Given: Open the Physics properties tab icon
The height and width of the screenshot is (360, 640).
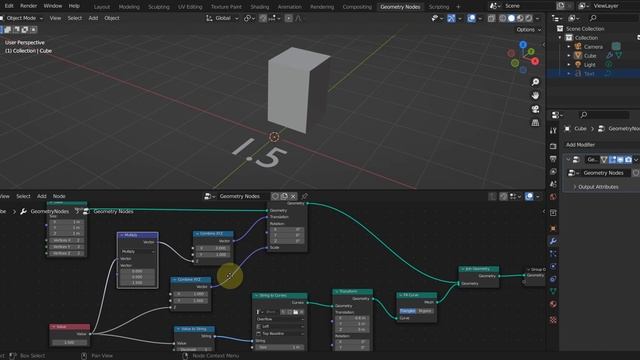Looking at the screenshot, I should coord(553,267).
